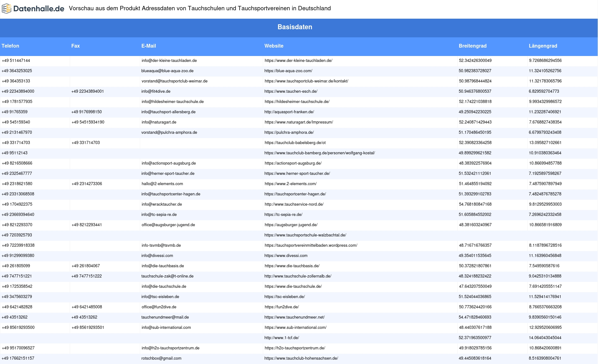Image resolution: width=598 pixels, height=364 pixels.
Task: Click the Telefon column header
Action: (x=10, y=46)
